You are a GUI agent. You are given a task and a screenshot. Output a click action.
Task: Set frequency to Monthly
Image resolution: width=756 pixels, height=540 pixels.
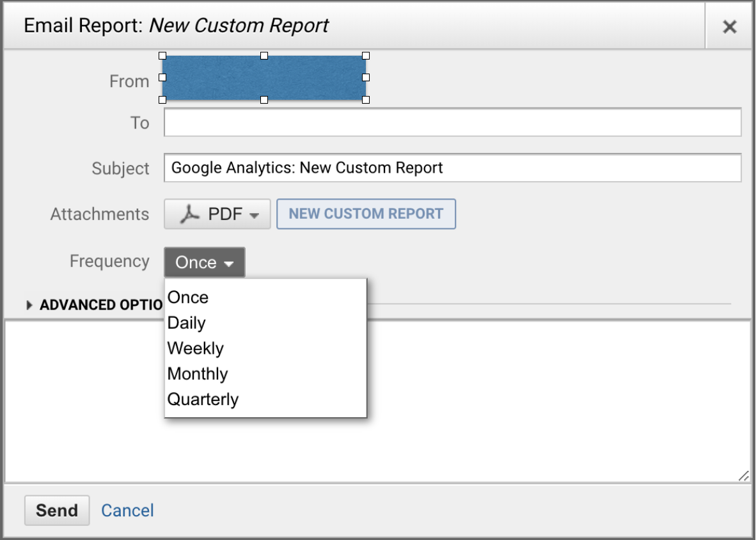coord(197,374)
